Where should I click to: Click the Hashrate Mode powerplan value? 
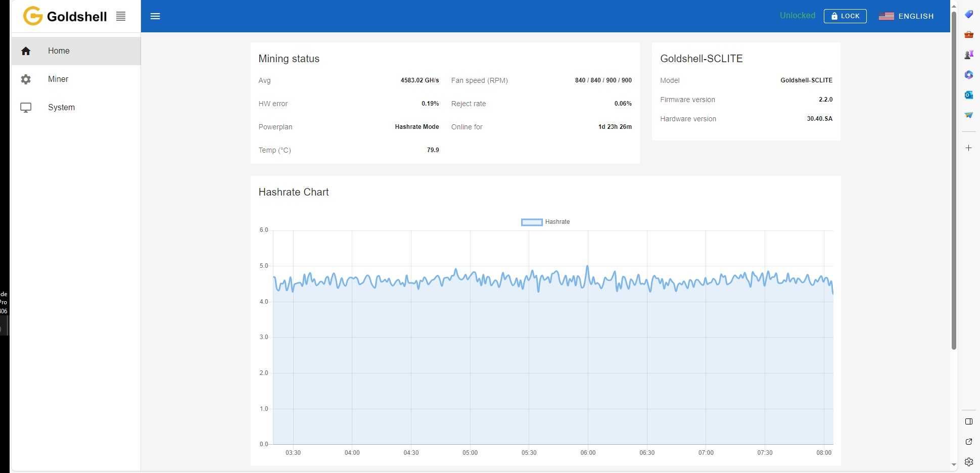tap(417, 127)
